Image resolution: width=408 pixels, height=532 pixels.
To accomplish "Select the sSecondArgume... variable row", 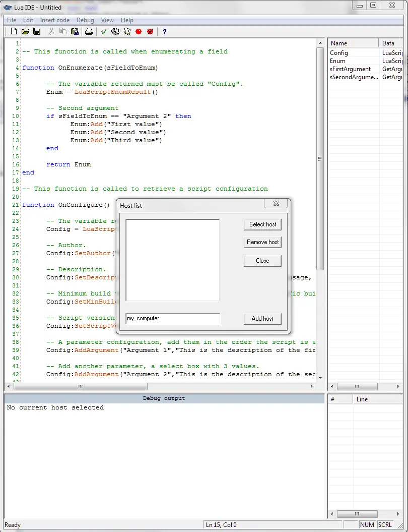I will [x=366, y=77].
